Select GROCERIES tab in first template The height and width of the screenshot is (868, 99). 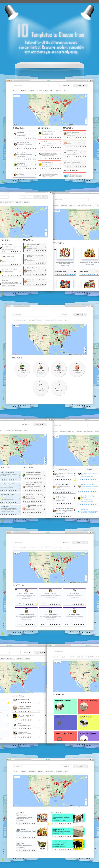(23, 91)
